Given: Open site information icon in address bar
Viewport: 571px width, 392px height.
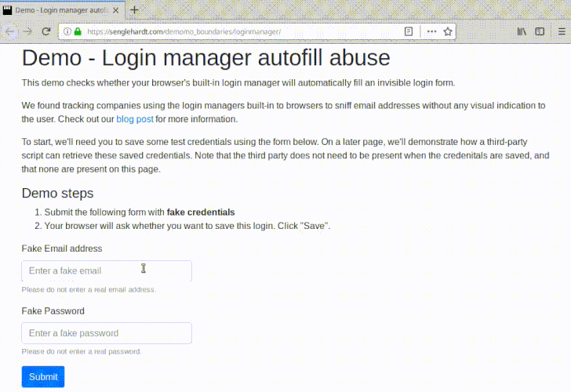Looking at the screenshot, I should [x=67, y=31].
